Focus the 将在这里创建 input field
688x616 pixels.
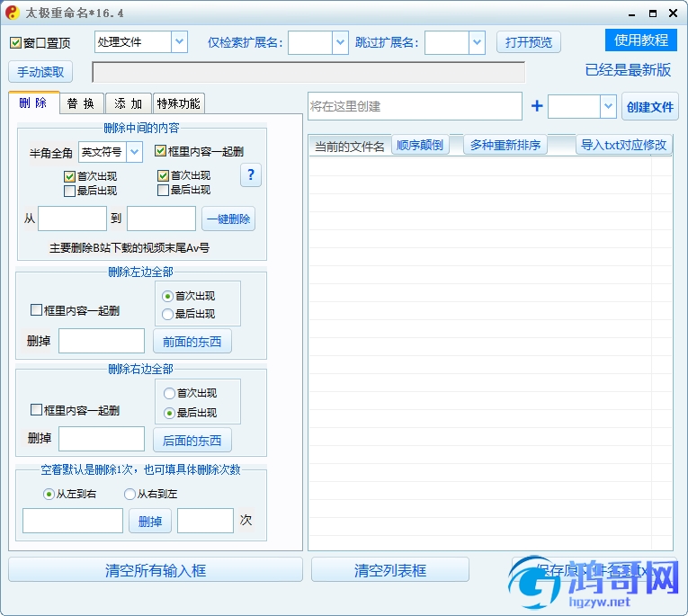pos(415,106)
